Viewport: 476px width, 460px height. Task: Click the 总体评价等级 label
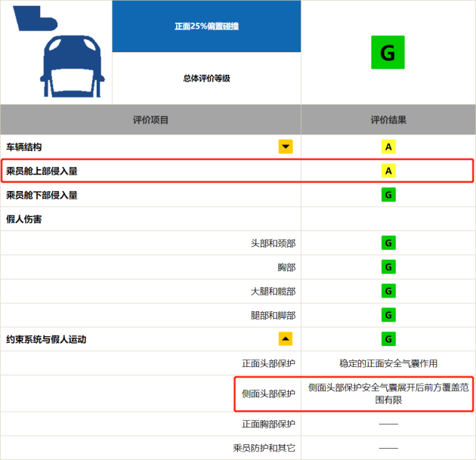pos(206,79)
